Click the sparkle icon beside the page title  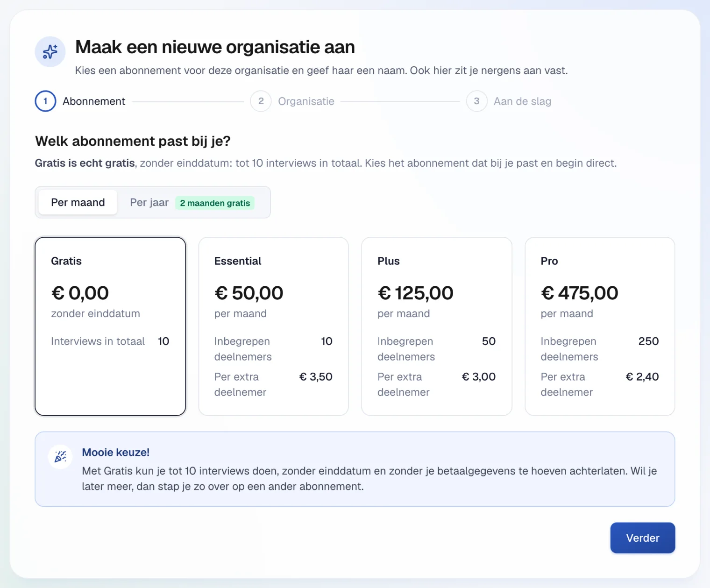pos(50,52)
